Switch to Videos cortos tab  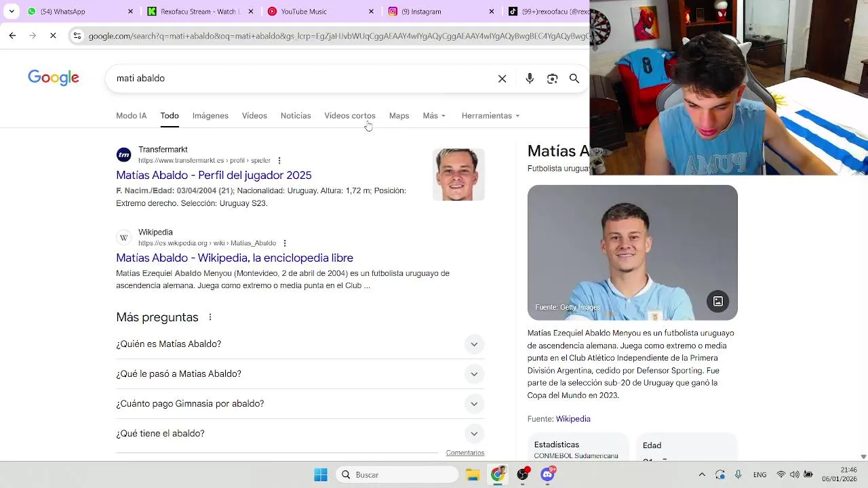click(x=350, y=116)
